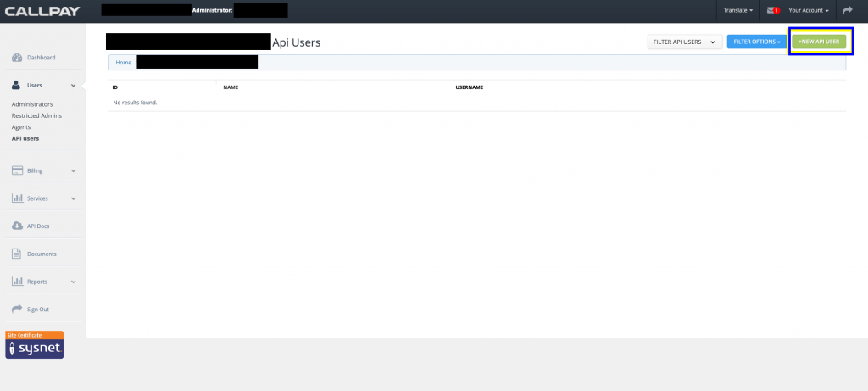Open the Documents menu item

[42, 254]
